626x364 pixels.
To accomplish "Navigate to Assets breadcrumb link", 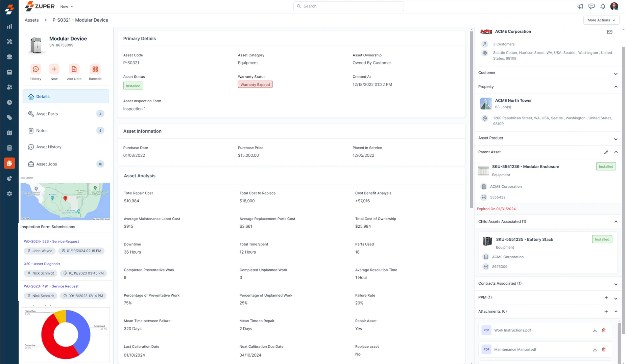I will pos(32,20).
